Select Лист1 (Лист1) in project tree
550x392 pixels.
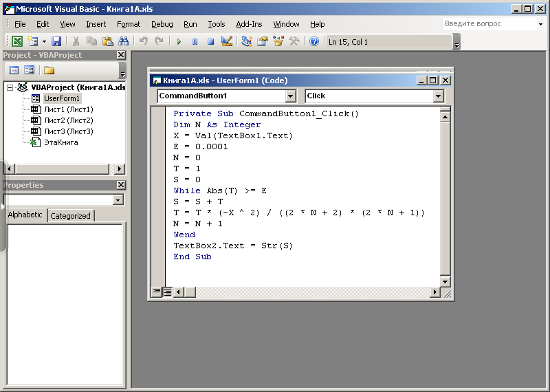69,109
